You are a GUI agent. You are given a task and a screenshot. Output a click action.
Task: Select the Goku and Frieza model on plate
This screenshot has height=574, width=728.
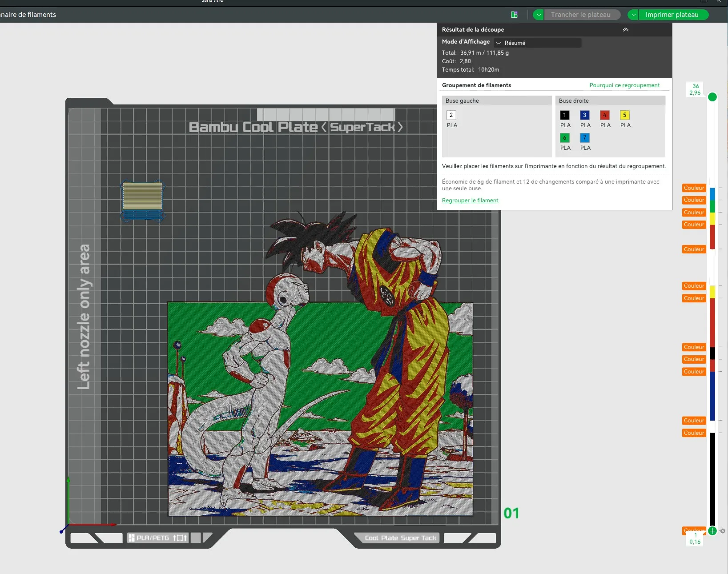320,364
